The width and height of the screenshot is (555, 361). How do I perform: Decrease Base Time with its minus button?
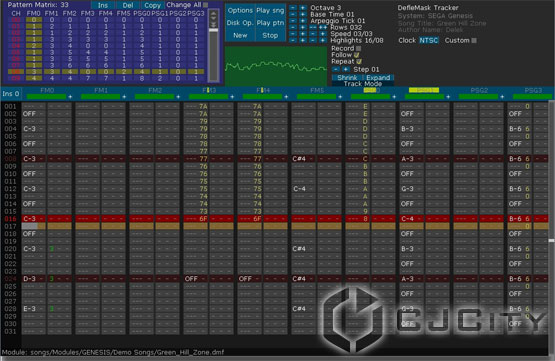point(293,15)
